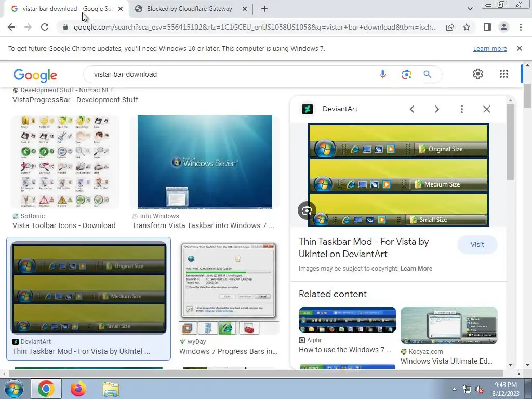Open preview panel more options menu

point(461,109)
